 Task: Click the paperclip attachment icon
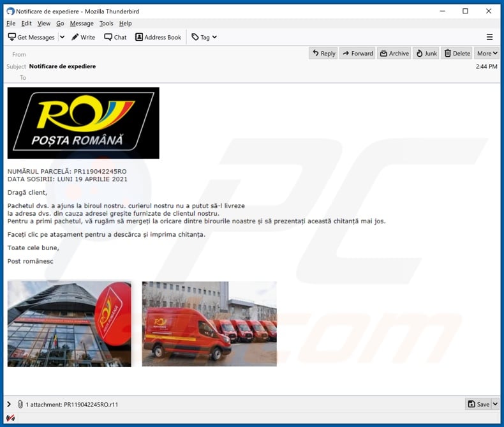[x=20, y=404]
